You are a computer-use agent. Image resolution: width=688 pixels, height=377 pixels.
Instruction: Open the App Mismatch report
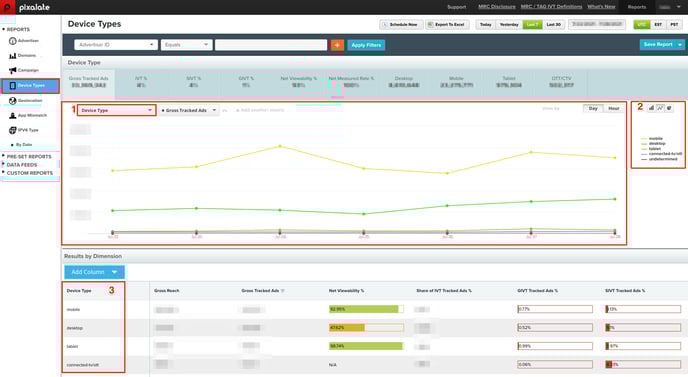(28, 115)
